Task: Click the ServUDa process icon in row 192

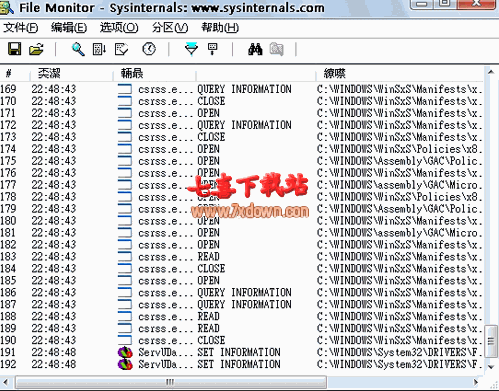Action: click(x=125, y=364)
